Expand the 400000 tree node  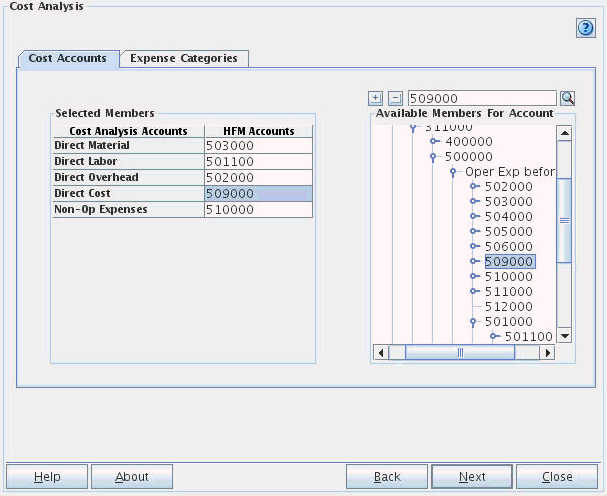click(x=433, y=142)
